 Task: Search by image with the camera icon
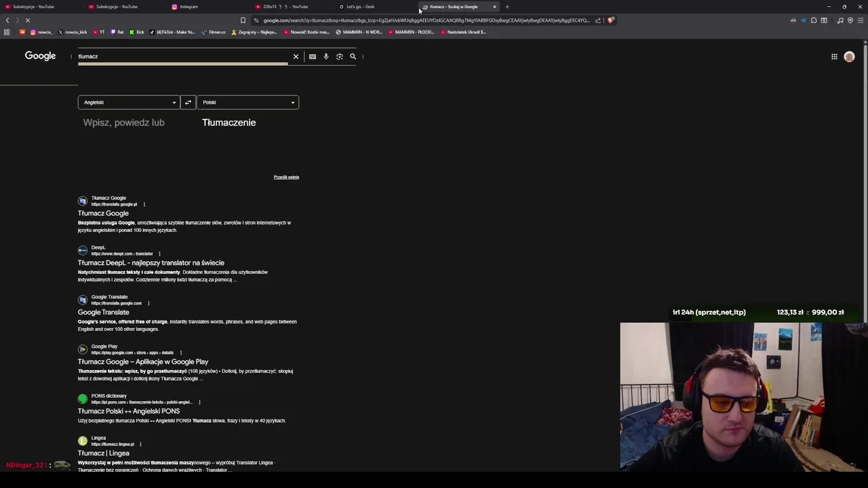click(340, 56)
